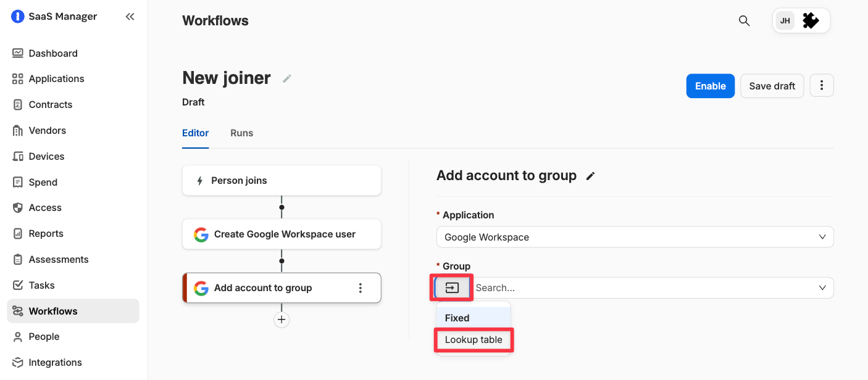Image resolution: width=868 pixels, height=380 pixels.
Task: Click Google logo on Create user step
Action: click(201, 234)
